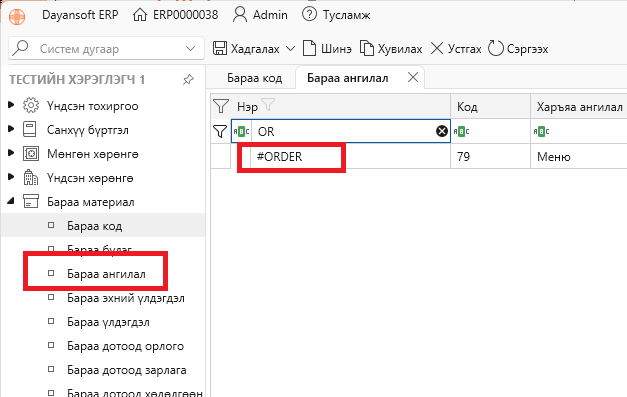627x397 pixels.
Task: Click the code cell 79
Action: coord(490,156)
